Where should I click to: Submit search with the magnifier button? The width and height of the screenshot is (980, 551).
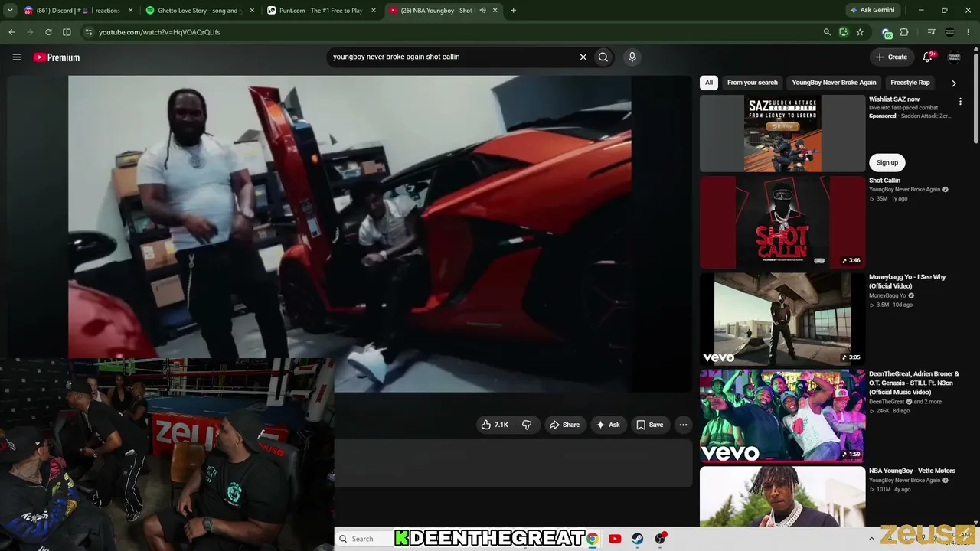(603, 57)
